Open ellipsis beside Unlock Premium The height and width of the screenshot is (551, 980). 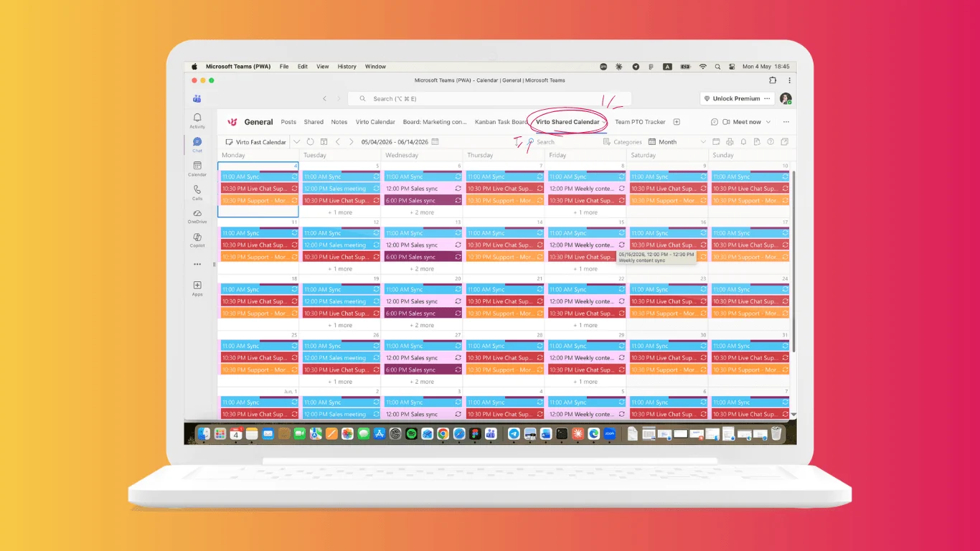(767, 98)
